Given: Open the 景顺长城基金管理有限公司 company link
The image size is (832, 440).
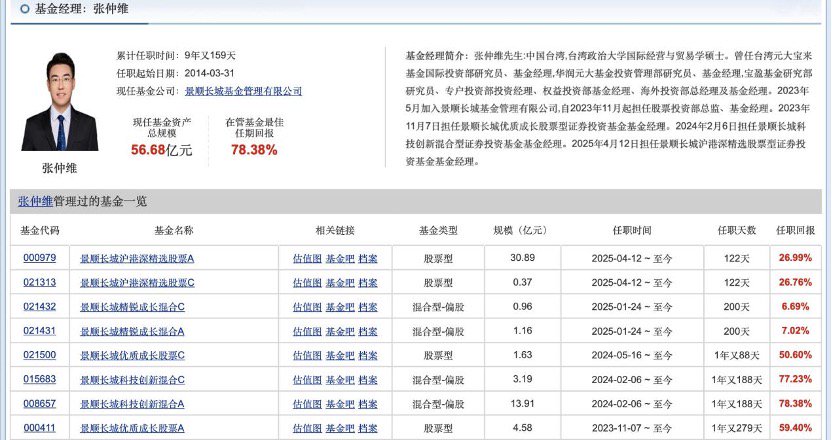Looking at the screenshot, I should (x=243, y=91).
